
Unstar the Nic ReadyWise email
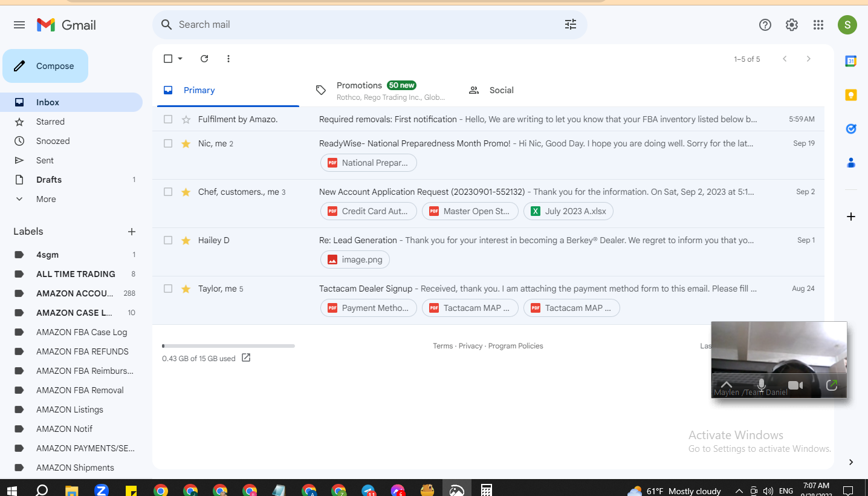coord(186,144)
